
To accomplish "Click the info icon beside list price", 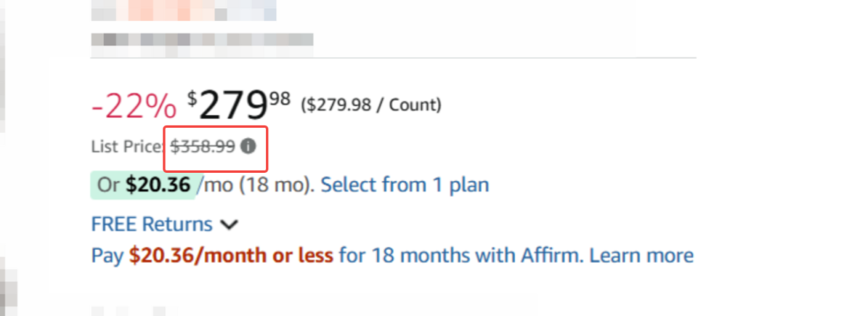I will coord(248,146).
